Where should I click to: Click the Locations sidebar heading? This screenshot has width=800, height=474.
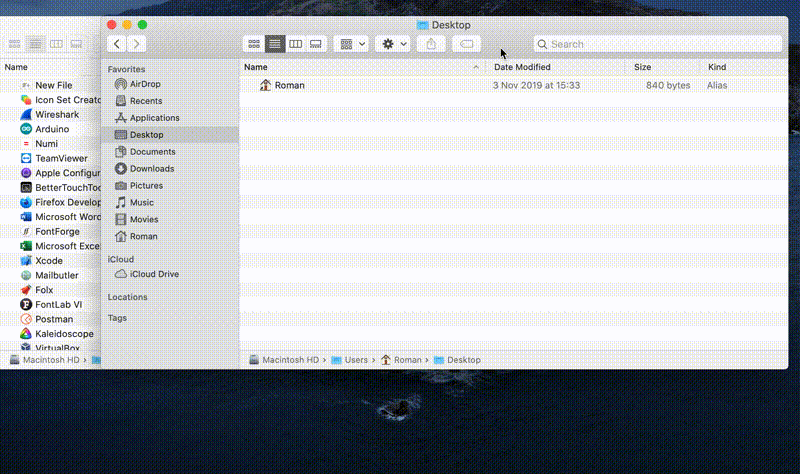[x=128, y=297]
